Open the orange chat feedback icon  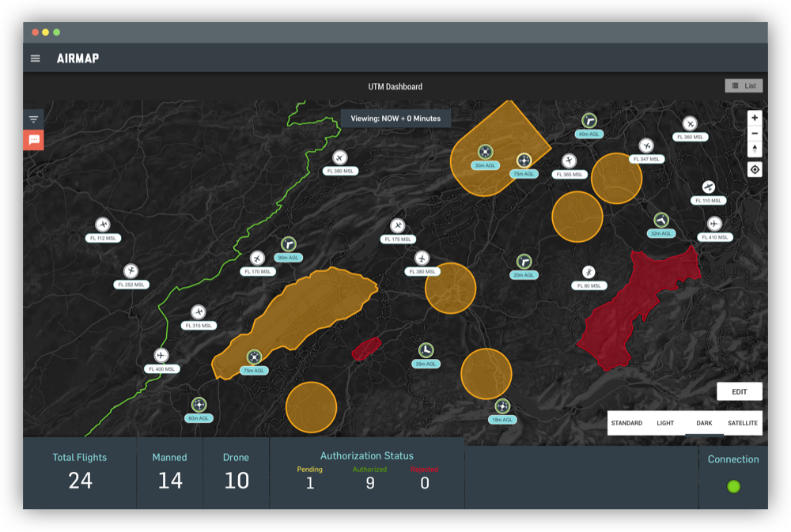pyautogui.click(x=33, y=140)
